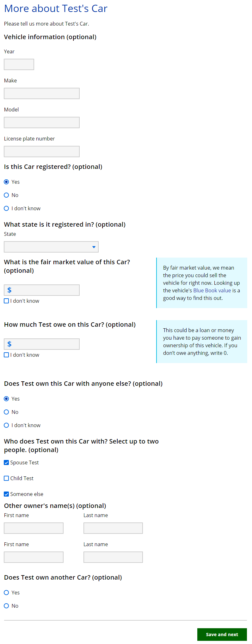Image resolution: width=252 pixels, height=644 pixels.
Task: Focus the Model text field
Action: (x=42, y=122)
